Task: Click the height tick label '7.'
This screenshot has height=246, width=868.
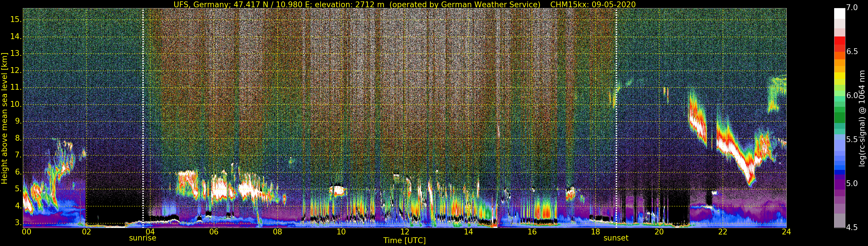Action: [18, 155]
